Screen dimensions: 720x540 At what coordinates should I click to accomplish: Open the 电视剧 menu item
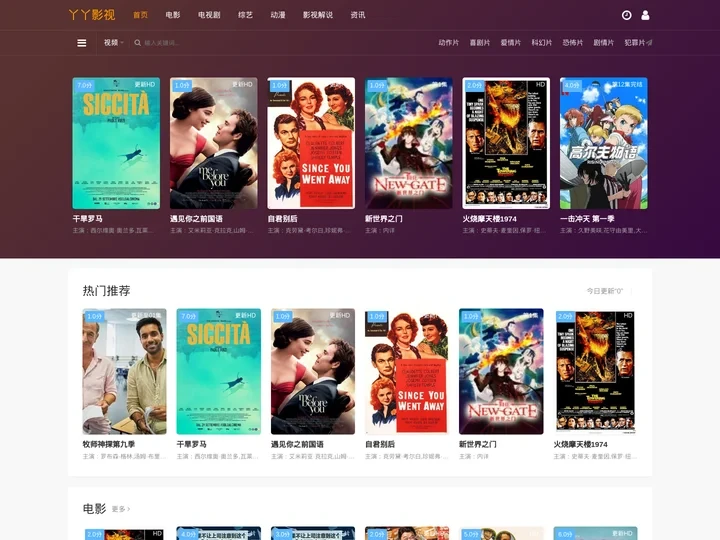pyautogui.click(x=209, y=15)
